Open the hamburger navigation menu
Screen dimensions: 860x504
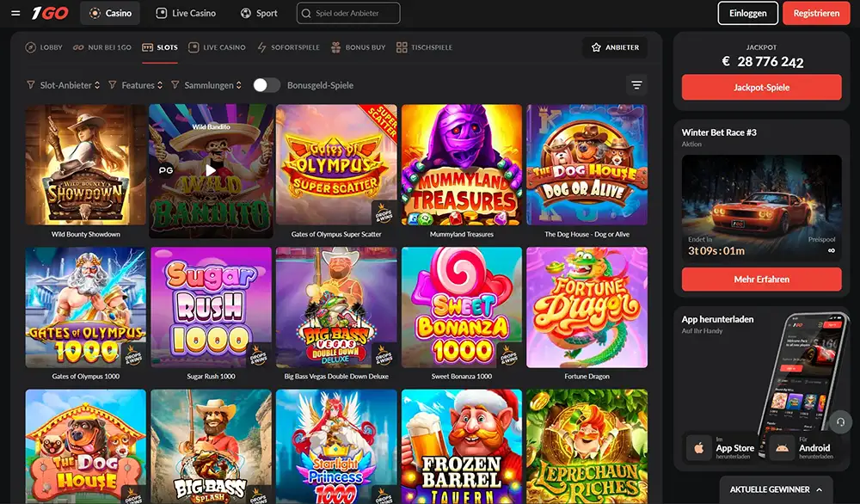point(15,13)
